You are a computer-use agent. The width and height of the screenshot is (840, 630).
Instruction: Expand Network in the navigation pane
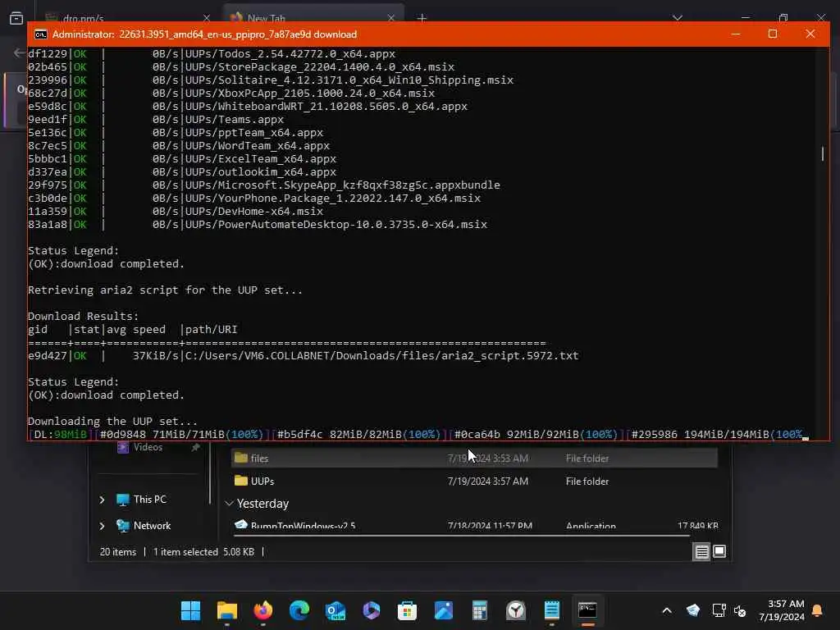[x=102, y=526]
